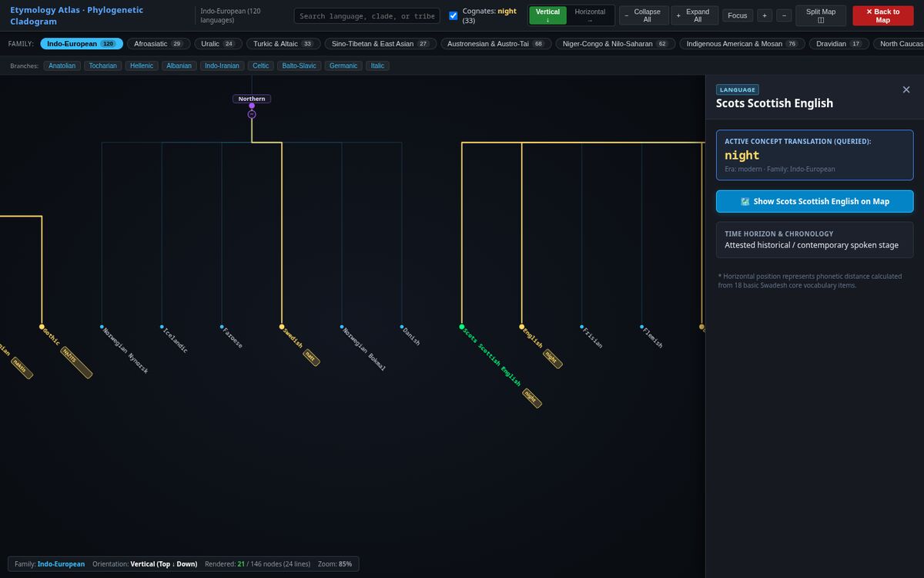Click the Swedish 'natt' cognate tag
Image resolution: width=924 pixels, height=578 pixels.
(310, 357)
